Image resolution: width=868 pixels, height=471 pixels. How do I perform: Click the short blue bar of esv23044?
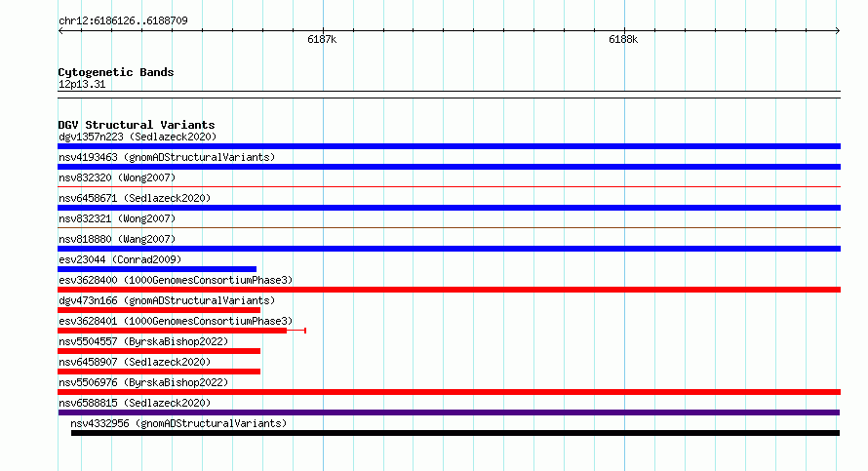click(x=157, y=269)
